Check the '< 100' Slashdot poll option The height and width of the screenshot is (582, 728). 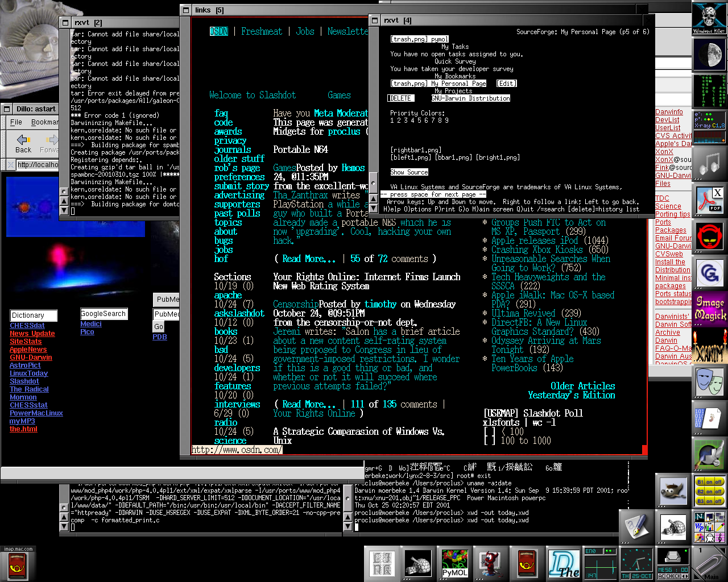point(489,431)
